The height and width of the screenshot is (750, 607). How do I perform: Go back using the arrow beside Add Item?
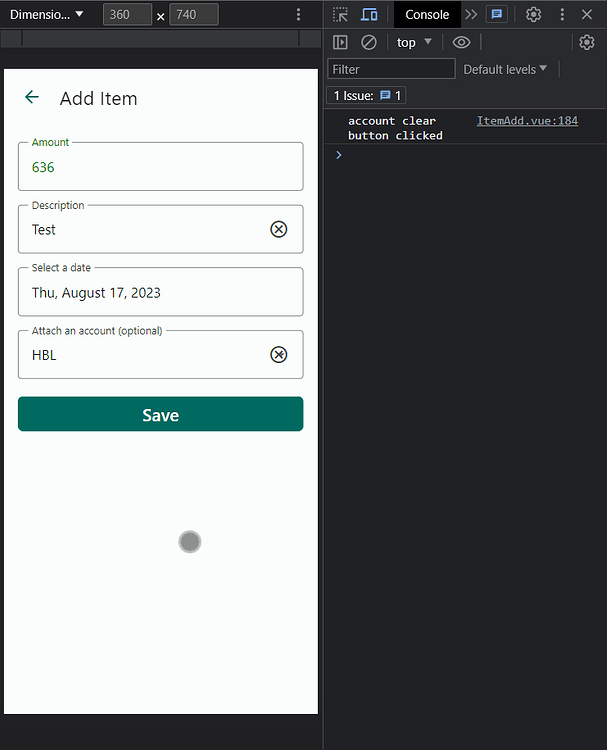[x=32, y=97]
